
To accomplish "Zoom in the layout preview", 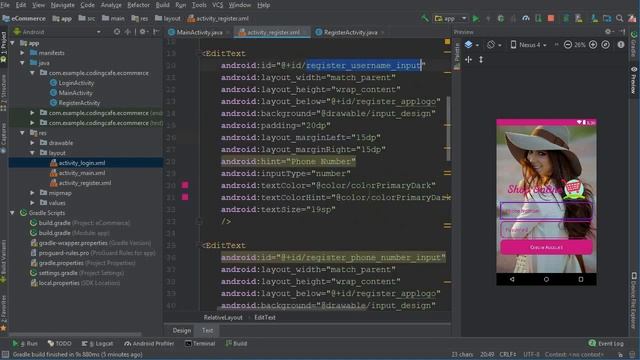I will pos(593,45).
